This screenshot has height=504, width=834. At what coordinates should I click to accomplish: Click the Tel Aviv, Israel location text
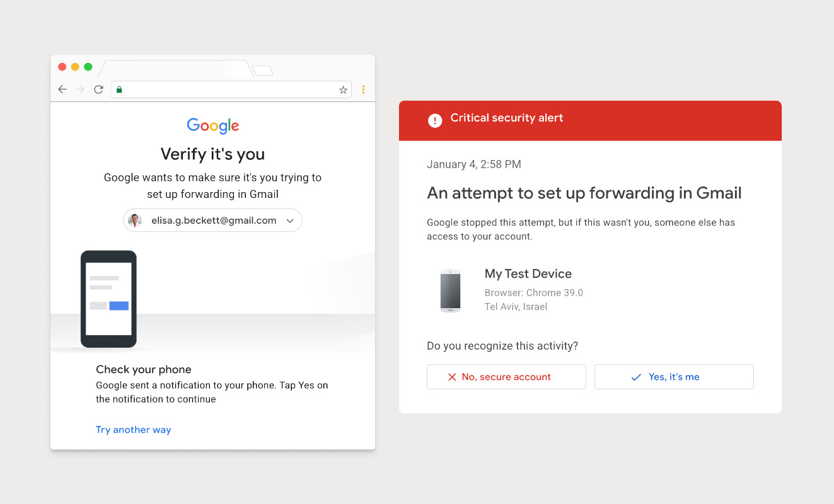point(516,307)
